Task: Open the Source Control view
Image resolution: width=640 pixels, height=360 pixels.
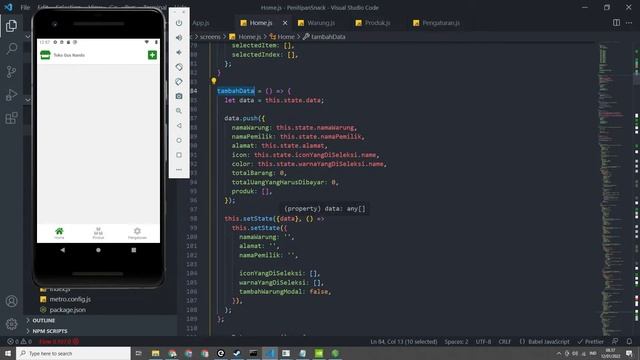Action: pyautogui.click(x=11, y=72)
